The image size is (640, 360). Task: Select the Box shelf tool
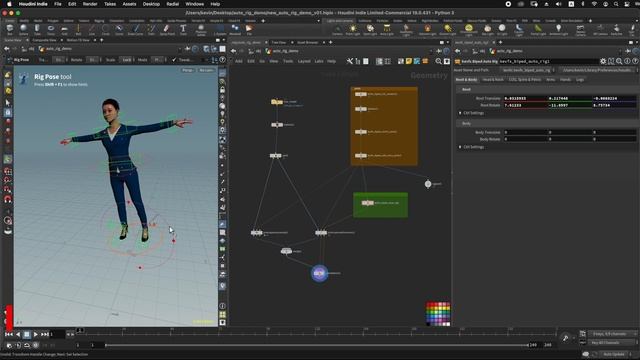click(10, 29)
